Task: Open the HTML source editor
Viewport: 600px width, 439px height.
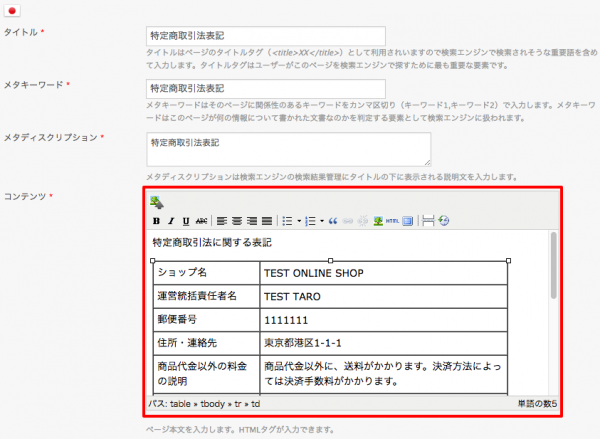Action: [x=392, y=220]
